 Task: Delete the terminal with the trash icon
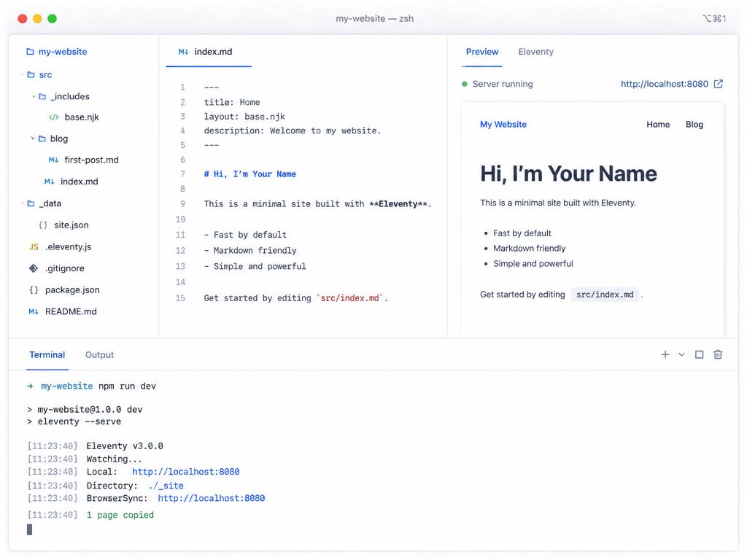point(718,354)
